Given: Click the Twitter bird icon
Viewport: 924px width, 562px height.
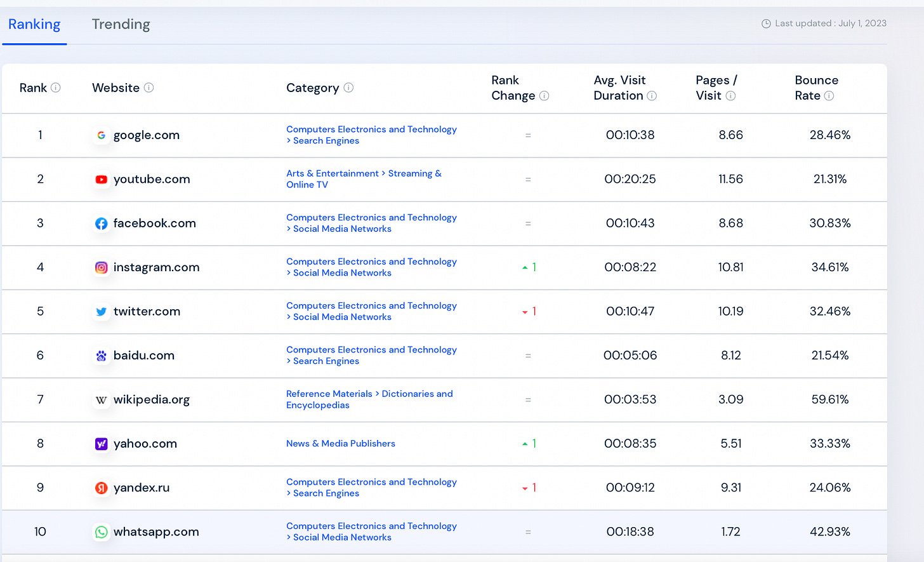Looking at the screenshot, I should [x=101, y=312].
